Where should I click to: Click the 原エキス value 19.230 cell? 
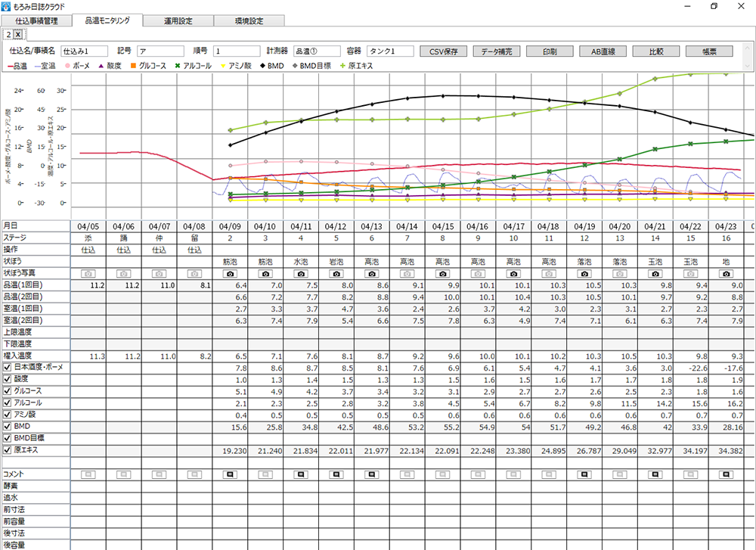point(231,451)
